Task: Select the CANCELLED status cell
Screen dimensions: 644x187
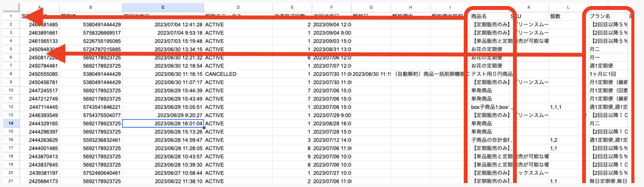Action: coord(238,74)
